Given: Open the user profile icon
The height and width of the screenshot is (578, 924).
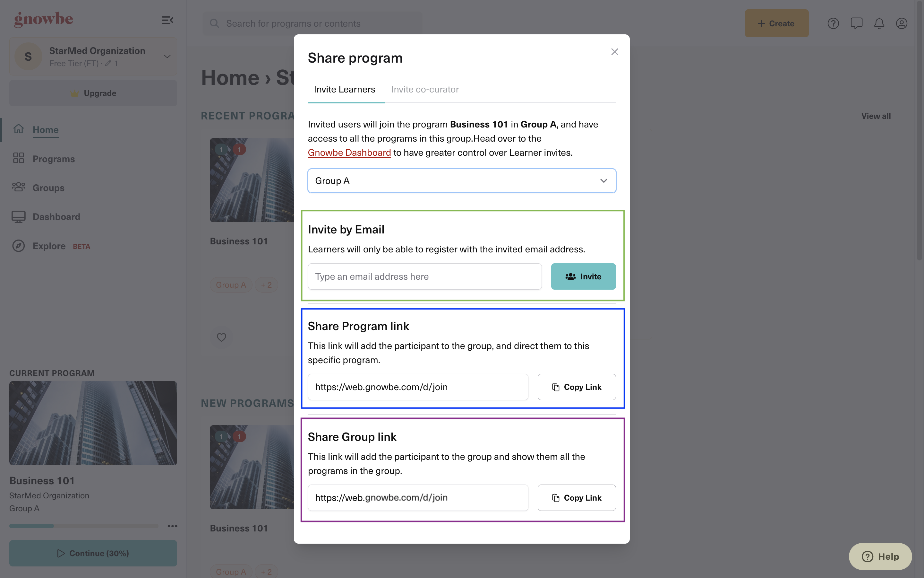Looking at the screenshot, I should pyautogui.click(x=902, y=23).
